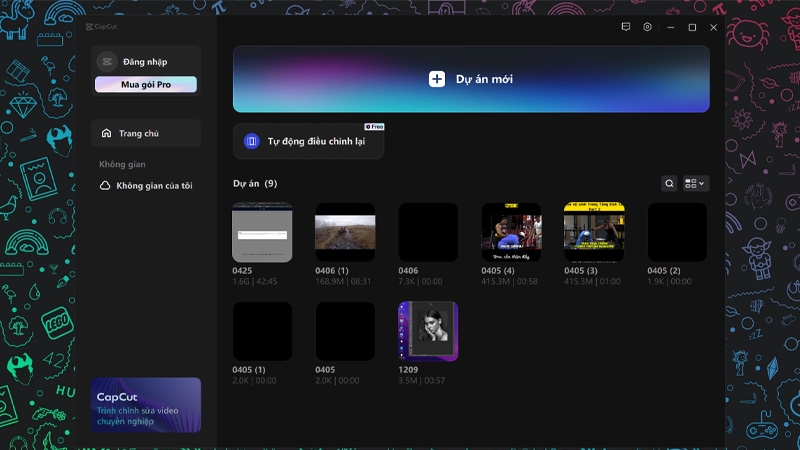Viewport: 800px width, 450px height.
Task: Open project thumbnail 0425
Action: tap(262, 232)
